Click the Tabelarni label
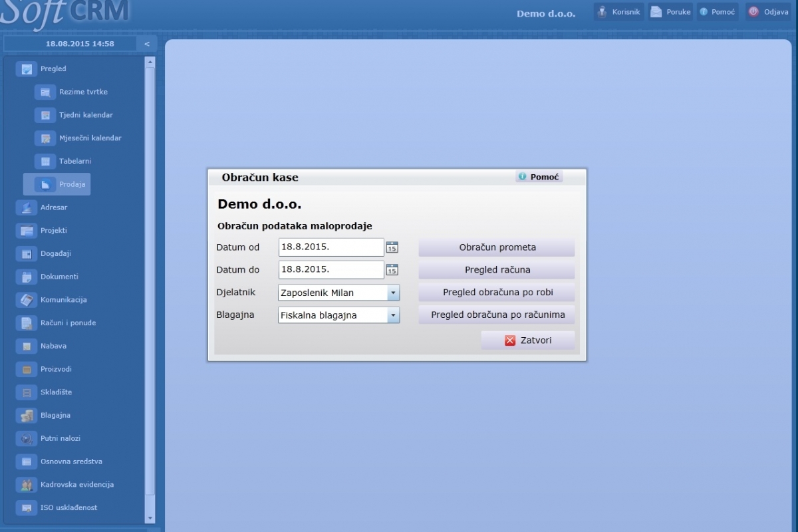The height and width of the screenshot is (532, 798). point(75,161)
